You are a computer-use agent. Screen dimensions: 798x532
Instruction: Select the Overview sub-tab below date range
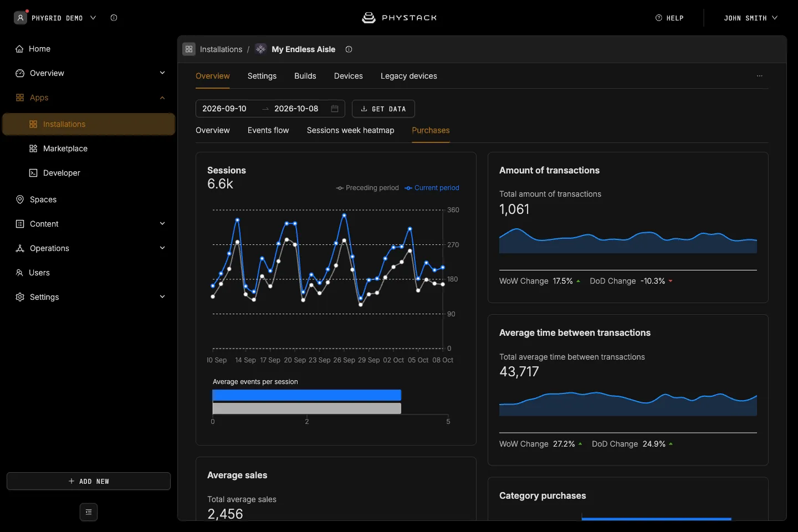[213, 130]
